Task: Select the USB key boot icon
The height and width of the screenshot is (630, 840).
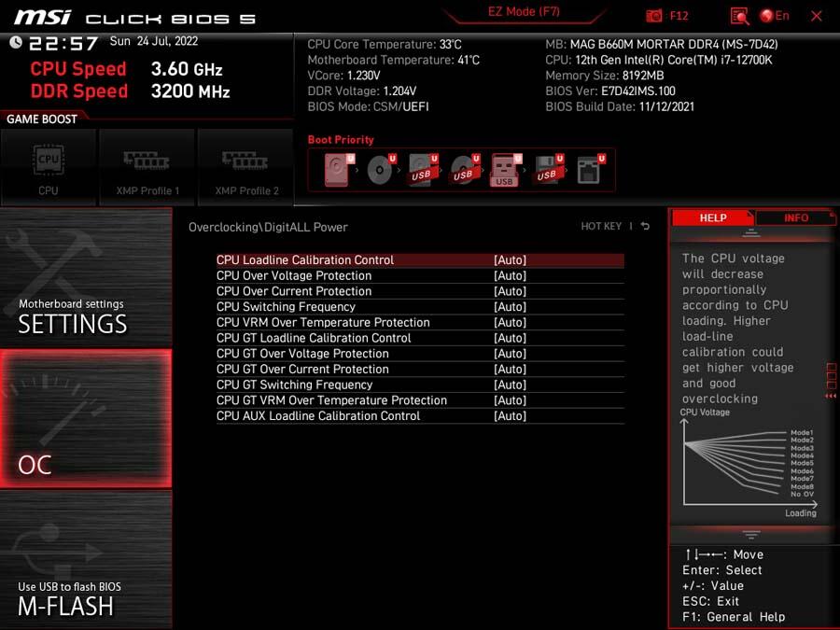Action: tap(505, 170)
